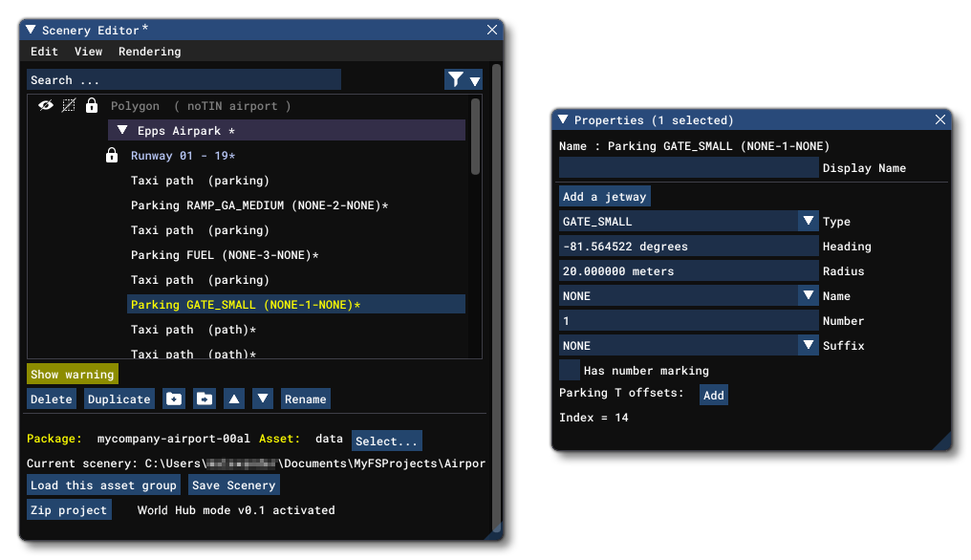The width and height of the screenshot is (971, 560).
Task: Click the lock icon beside Runway 01 - 19
Action: pyautogui.click(x=112, y=156)
